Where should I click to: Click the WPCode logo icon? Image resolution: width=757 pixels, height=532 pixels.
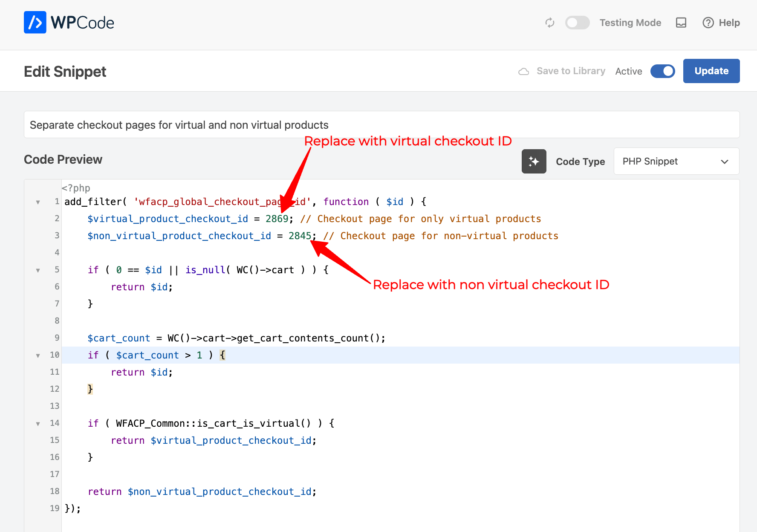[x=35, y=23]
